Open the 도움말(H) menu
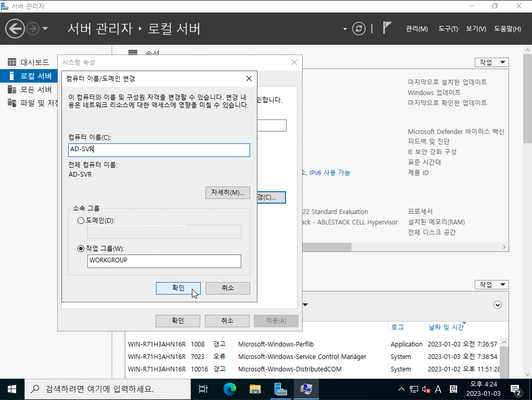Viewport: 532px width, 400px height. pyautogui.click(x=507, y=29)
